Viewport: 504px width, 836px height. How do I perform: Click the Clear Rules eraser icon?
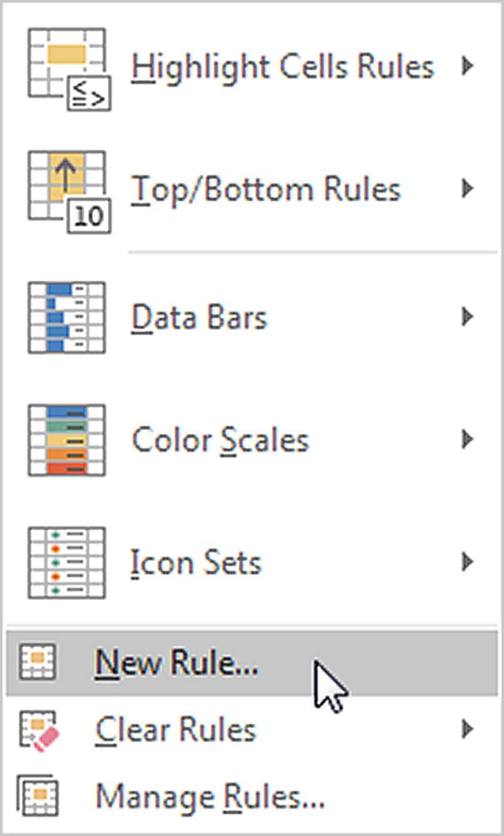[x=39, y=730]
